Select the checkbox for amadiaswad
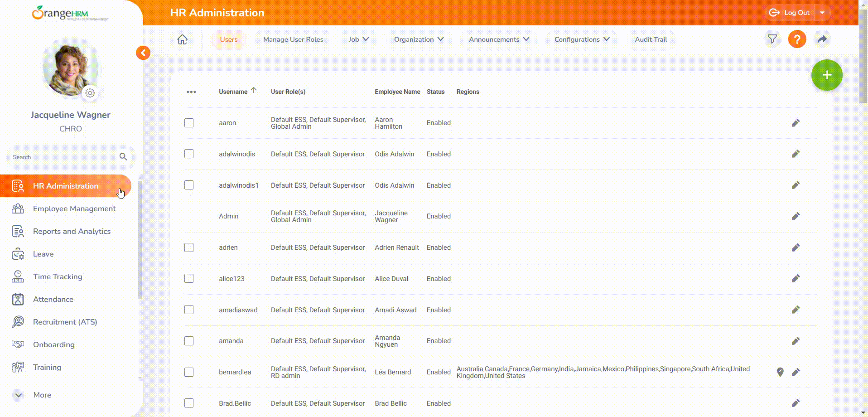Image resolution: width=868 pixels, height=417 pixels. tap(189, 310)
